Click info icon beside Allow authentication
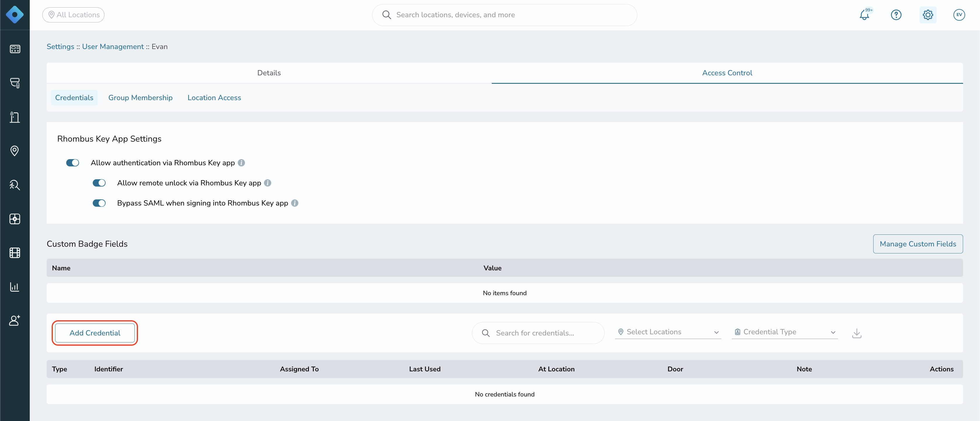Viewport: 980px width, 421px height. coord(241,163)
